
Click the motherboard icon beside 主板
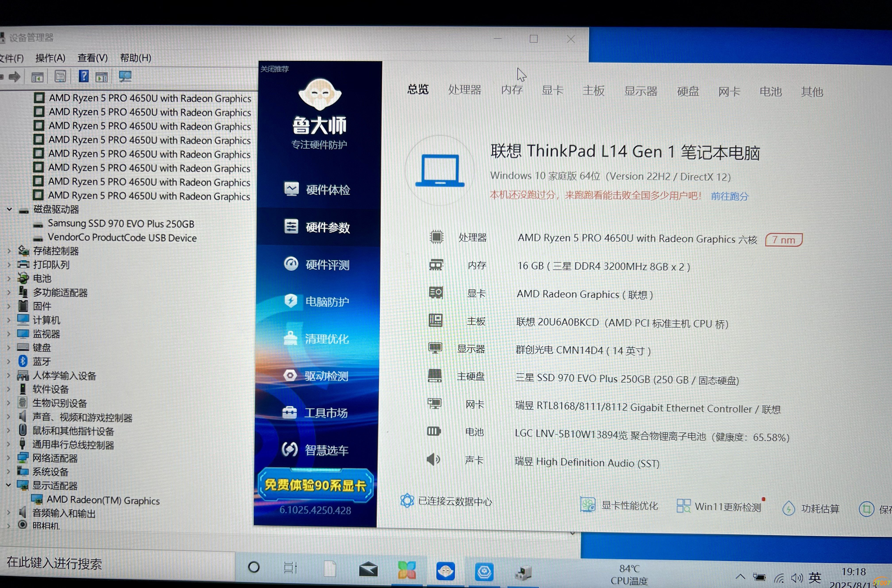435,320
